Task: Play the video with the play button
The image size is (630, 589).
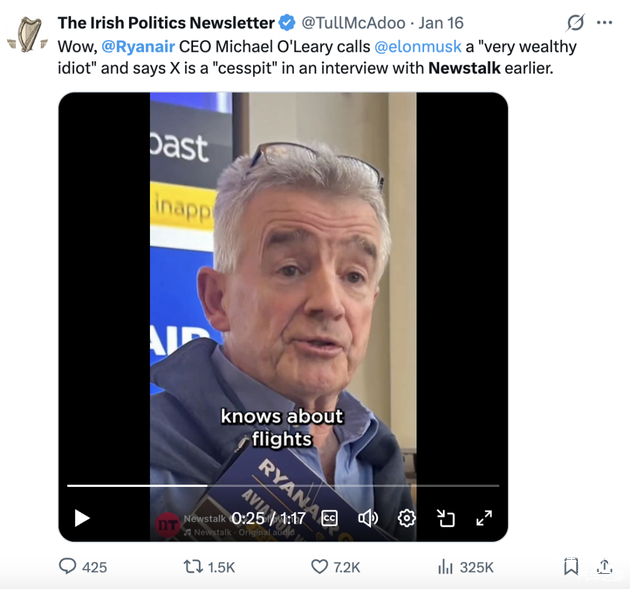Action: [x=82, y=517]
